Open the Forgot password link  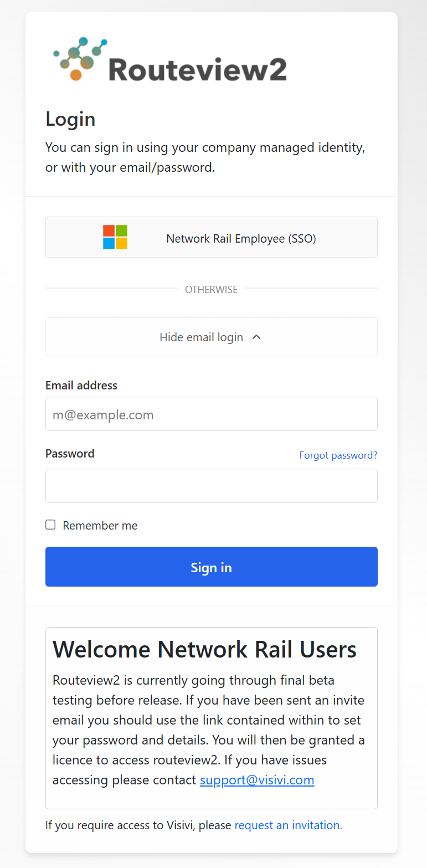tap(338, 455)
